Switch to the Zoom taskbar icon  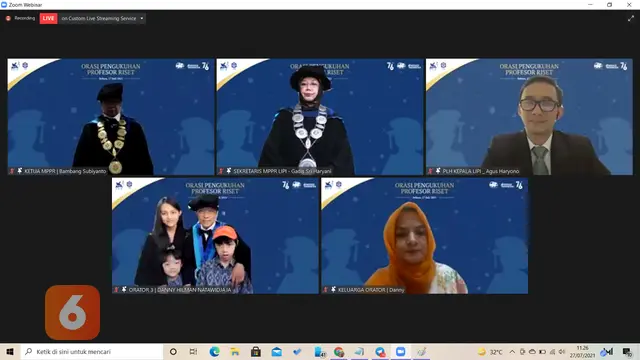[400, 351]
